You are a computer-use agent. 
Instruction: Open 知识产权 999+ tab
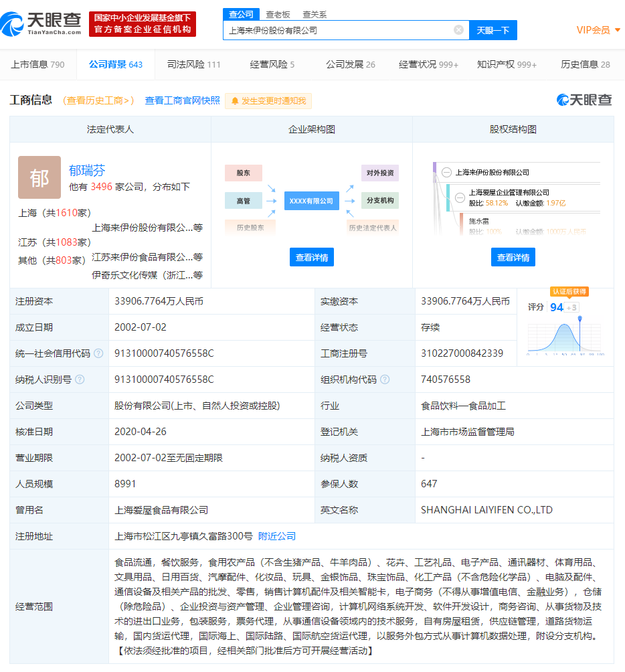(507, 65)
